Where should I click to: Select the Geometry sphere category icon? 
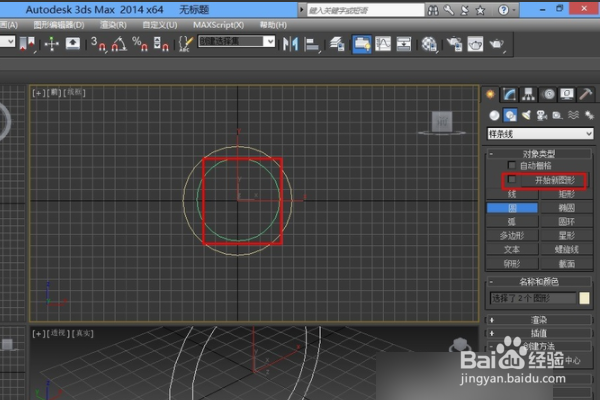494,115
